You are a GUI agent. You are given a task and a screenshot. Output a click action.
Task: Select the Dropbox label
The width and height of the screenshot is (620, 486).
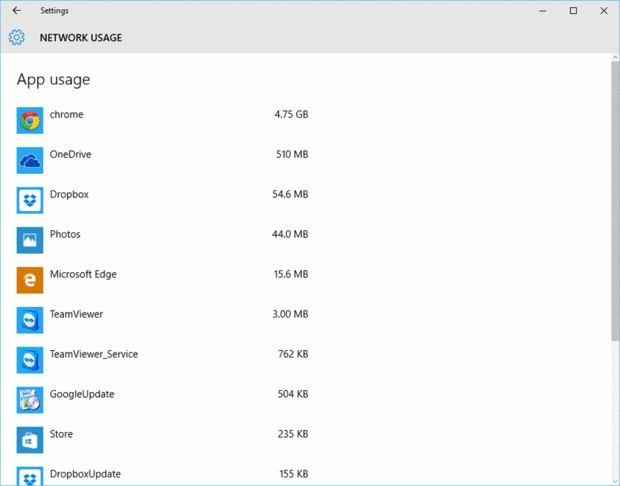[69, 195]
